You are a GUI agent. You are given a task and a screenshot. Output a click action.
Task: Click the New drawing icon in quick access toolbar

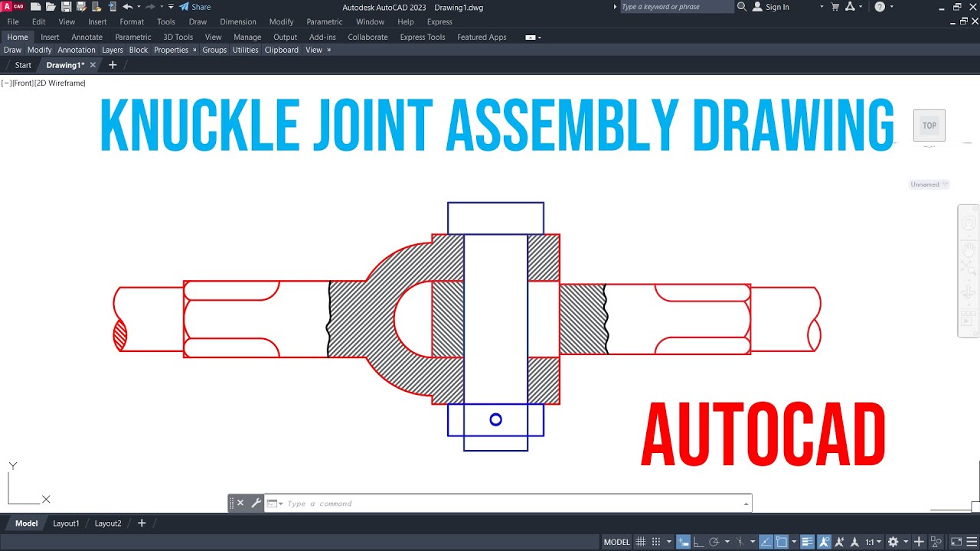click(35, 7)
